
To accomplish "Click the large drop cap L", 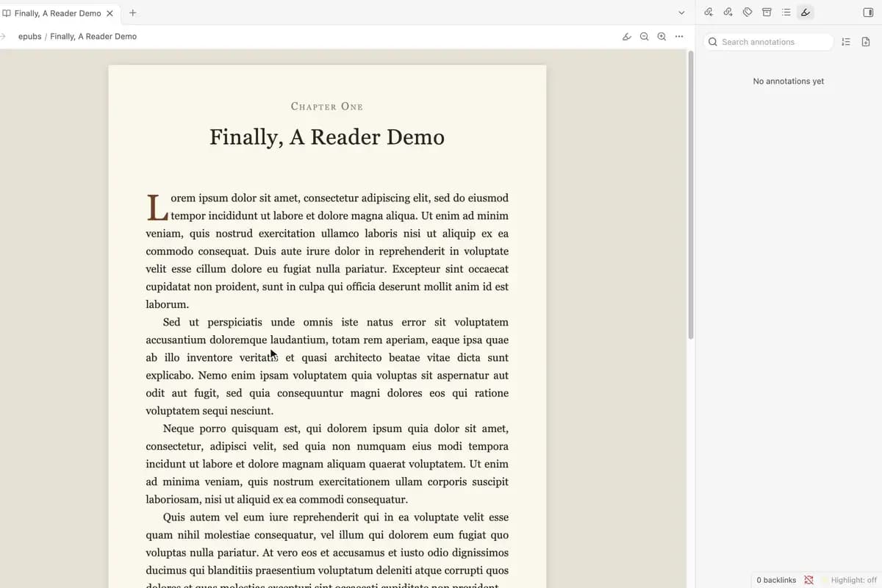I will pyautogui.click(x=157, y=208).
